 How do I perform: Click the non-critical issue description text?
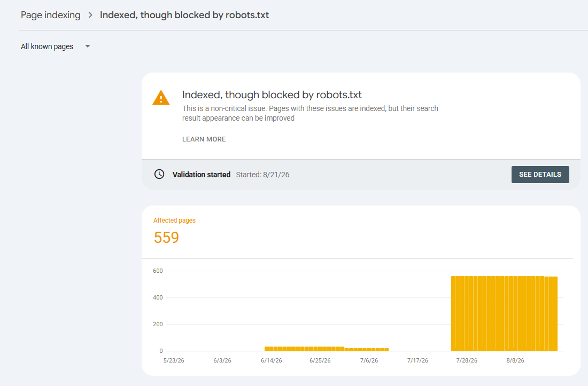pyautogui.click(x=310, y=113)
